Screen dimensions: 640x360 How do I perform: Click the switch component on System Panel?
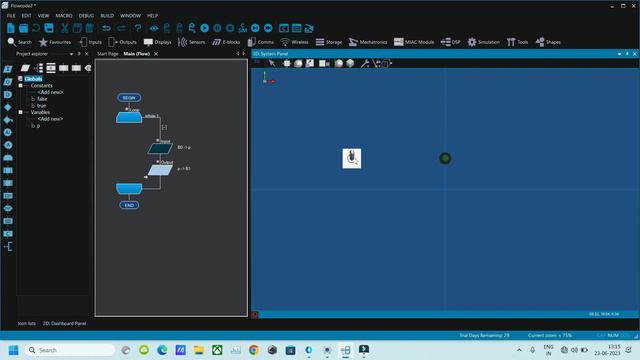click(351, 158)
